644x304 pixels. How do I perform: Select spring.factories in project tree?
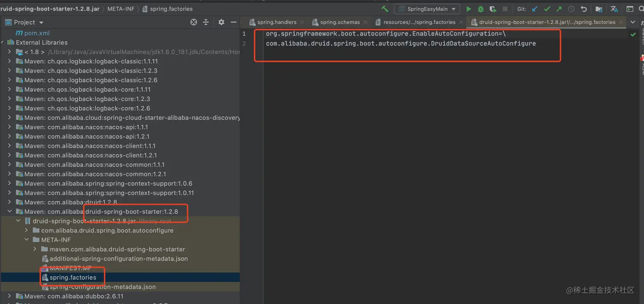point(73,277)
